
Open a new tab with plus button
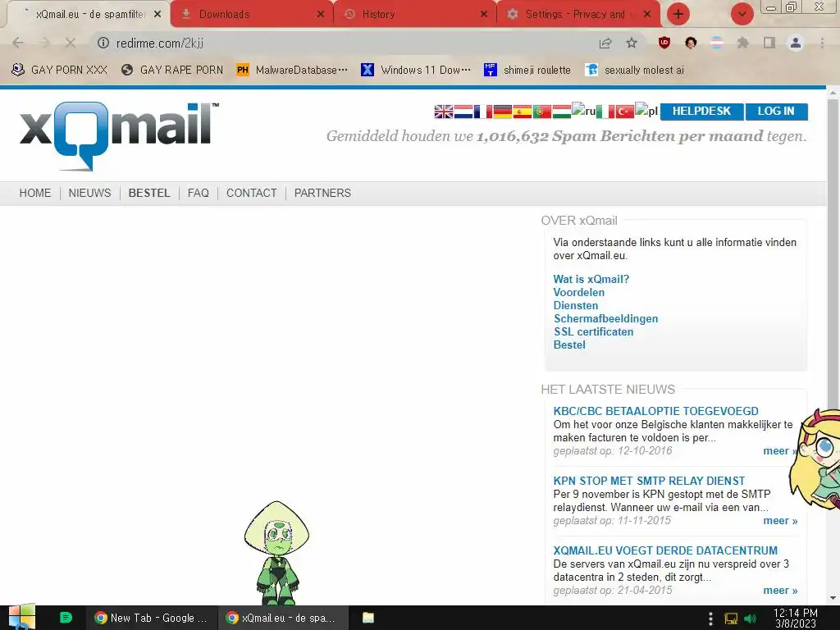point(678,14)
